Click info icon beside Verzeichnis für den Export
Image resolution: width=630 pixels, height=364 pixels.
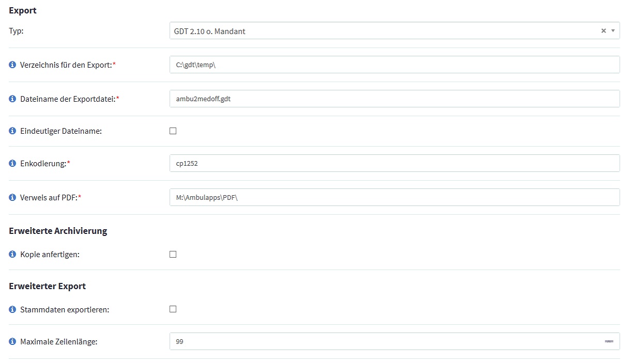point(12,65)
